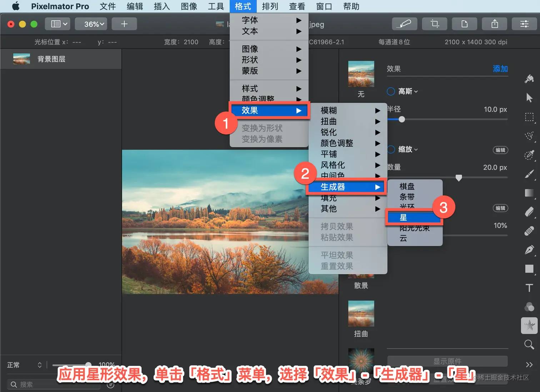Select the ML enhance wand toolbar icon
The width and height of the screenshot is (540, 392).
405,24
